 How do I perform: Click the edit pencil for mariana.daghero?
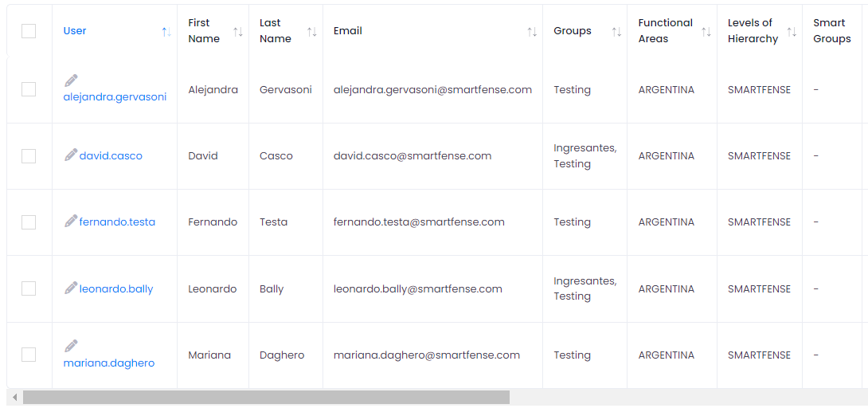click(71, 346)
